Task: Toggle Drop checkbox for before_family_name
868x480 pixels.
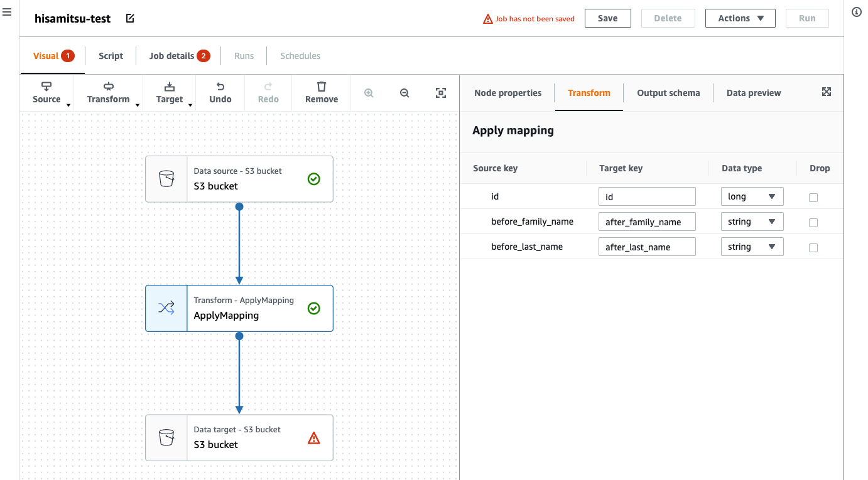Action: [x=813, y=223]
